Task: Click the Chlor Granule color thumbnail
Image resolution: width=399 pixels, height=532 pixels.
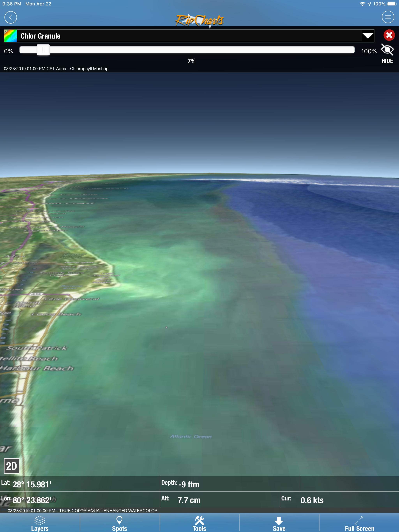Action: pyautogui.click(x=10, y=36)
